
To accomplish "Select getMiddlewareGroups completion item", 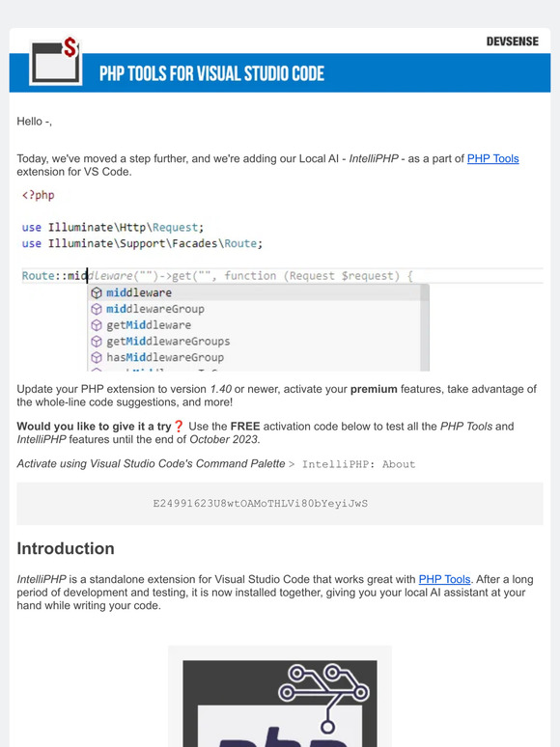I will 255,341.
